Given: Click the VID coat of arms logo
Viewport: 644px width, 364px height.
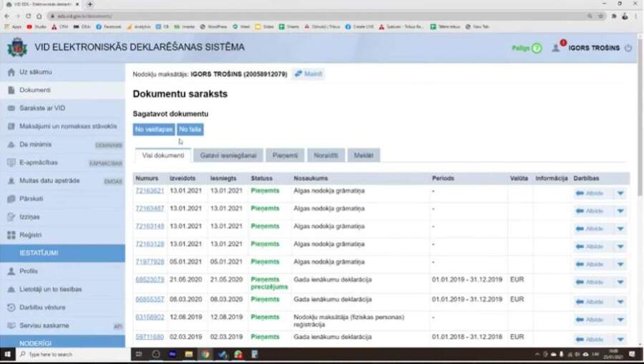Looking at the screenshot, I should 16,47.
